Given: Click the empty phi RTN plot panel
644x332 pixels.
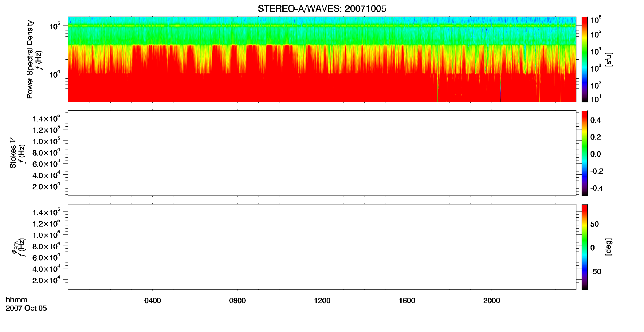Looking at the screenshot, I should point(322,247).
